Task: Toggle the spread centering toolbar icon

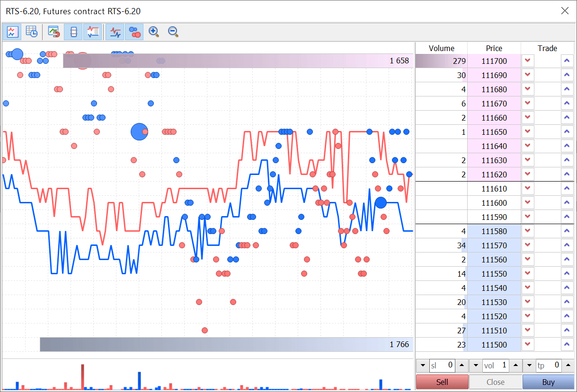Action: 73,32
